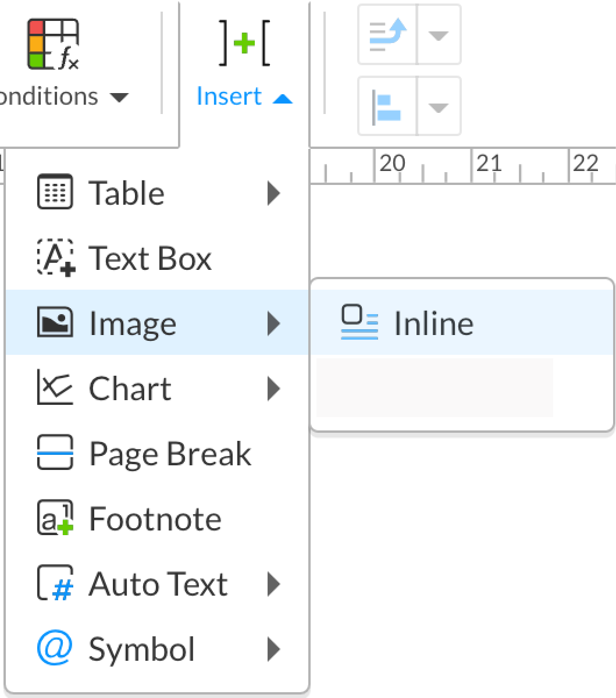Select Inline from the Image submenu
Image resolution: width=616 pixels, height=698 pixels.
click(x=433, y=323)
